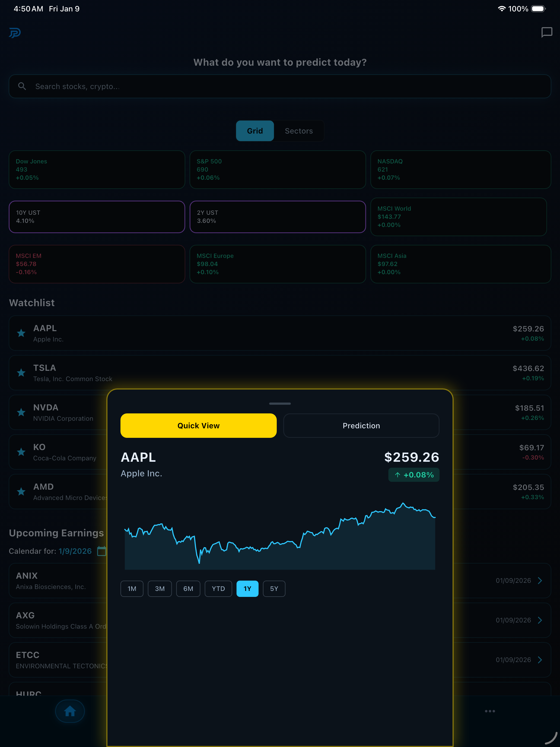
Task: Switch to the Grid view tab
Action: point(255,131)
